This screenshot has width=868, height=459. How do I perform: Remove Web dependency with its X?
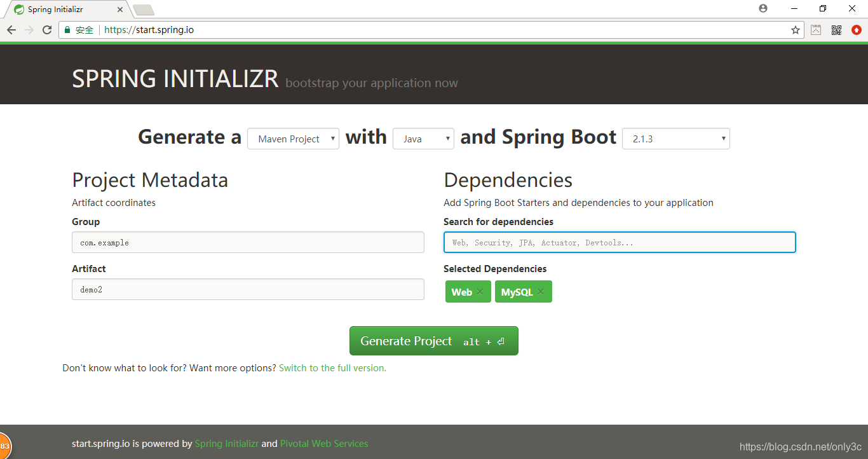point(480,292)
